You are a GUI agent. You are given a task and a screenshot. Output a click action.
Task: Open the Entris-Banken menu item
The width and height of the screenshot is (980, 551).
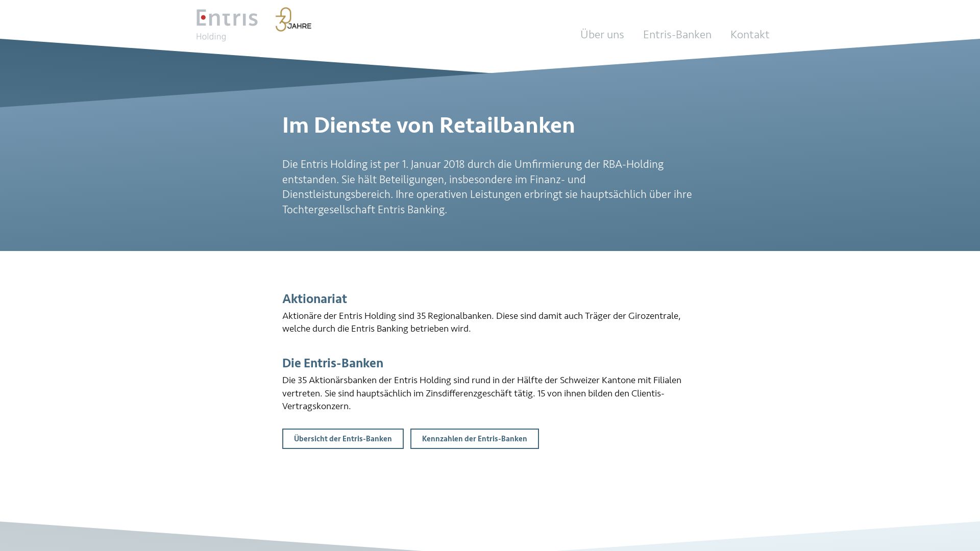pyautogui.click(x=677, y=35)
